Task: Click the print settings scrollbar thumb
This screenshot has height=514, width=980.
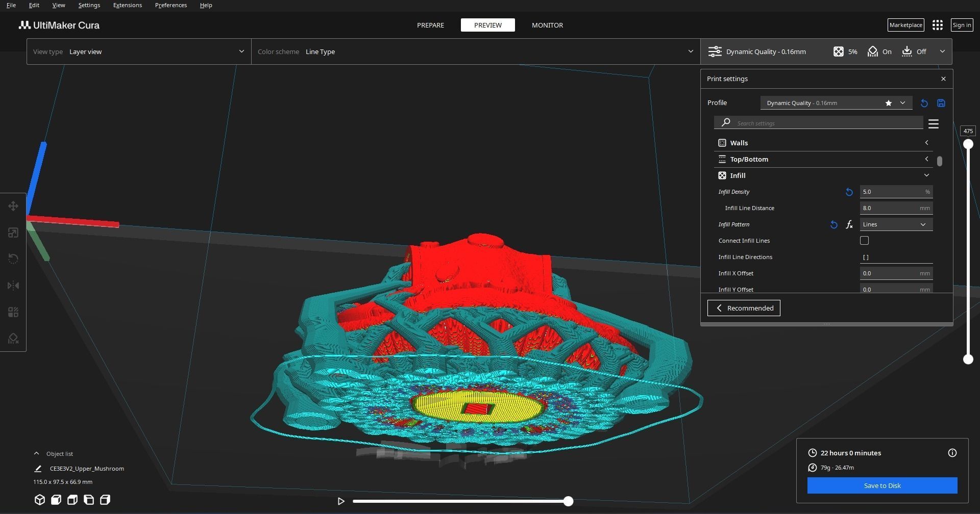Action: tap(940, 161)
